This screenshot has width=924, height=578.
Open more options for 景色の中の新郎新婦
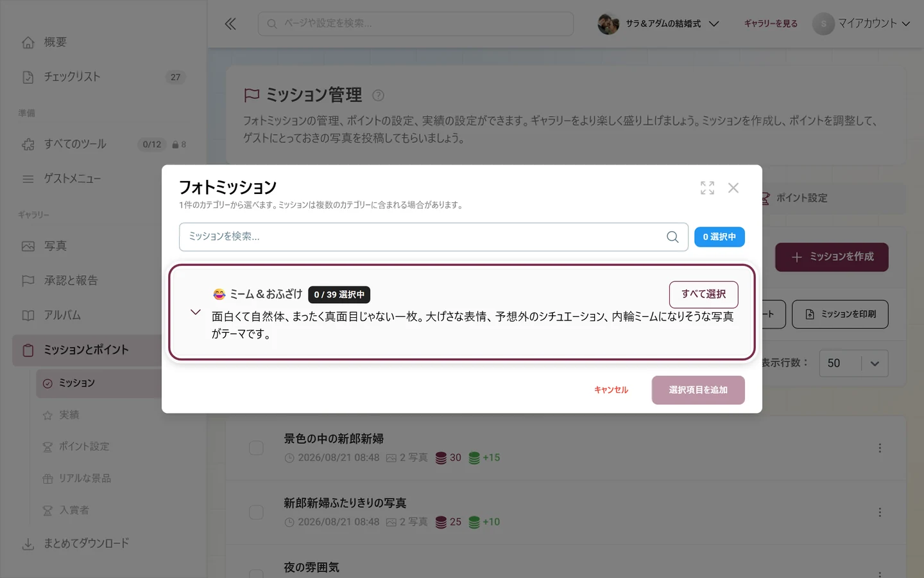point(880,448)
